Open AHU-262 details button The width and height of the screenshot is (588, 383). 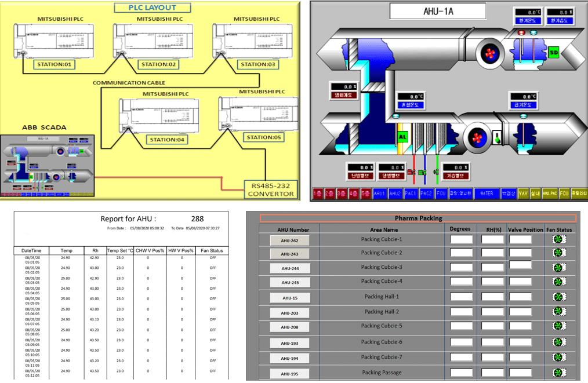(x=289, y=240)
